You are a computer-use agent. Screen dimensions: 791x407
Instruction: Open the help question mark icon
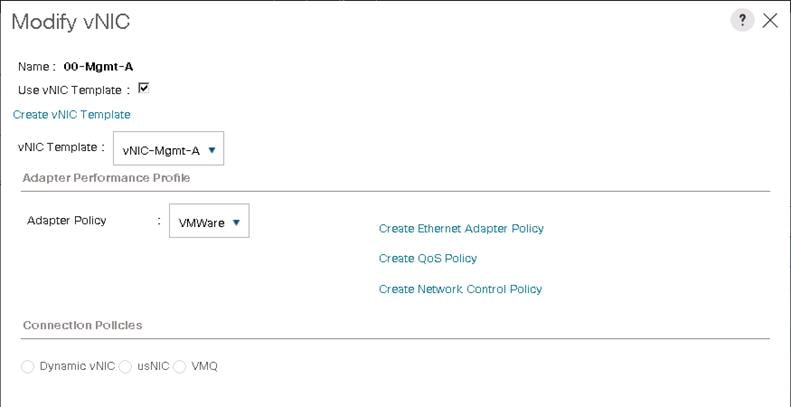(x=742, y=21)
